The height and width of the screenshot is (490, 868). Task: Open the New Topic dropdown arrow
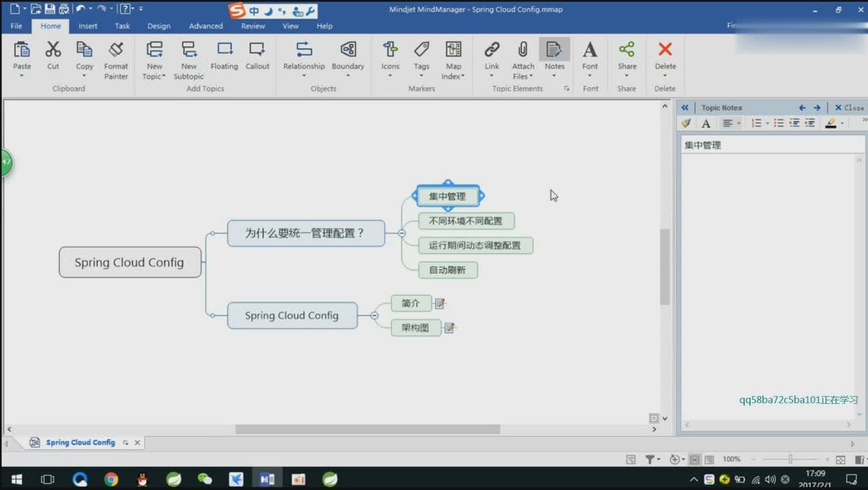[x=164, y=77]
